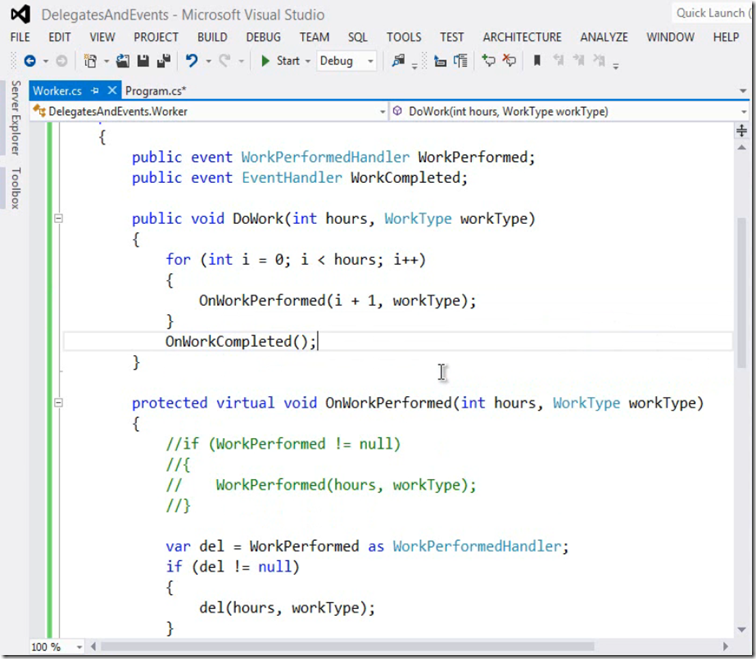Click the vertical scrollbar down arrow

[x=742, y=629]
